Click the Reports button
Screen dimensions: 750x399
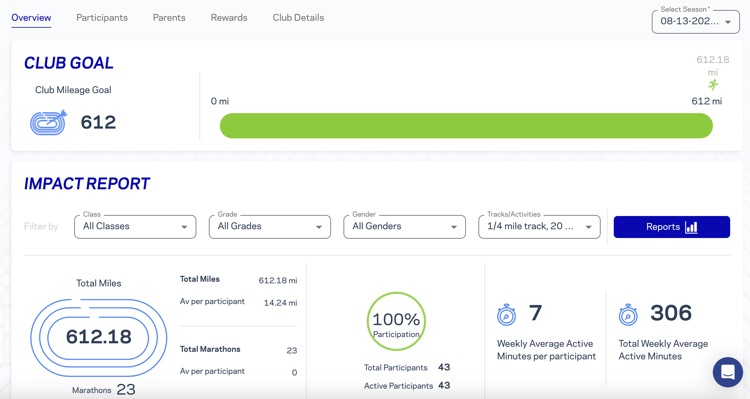point(672,227)
